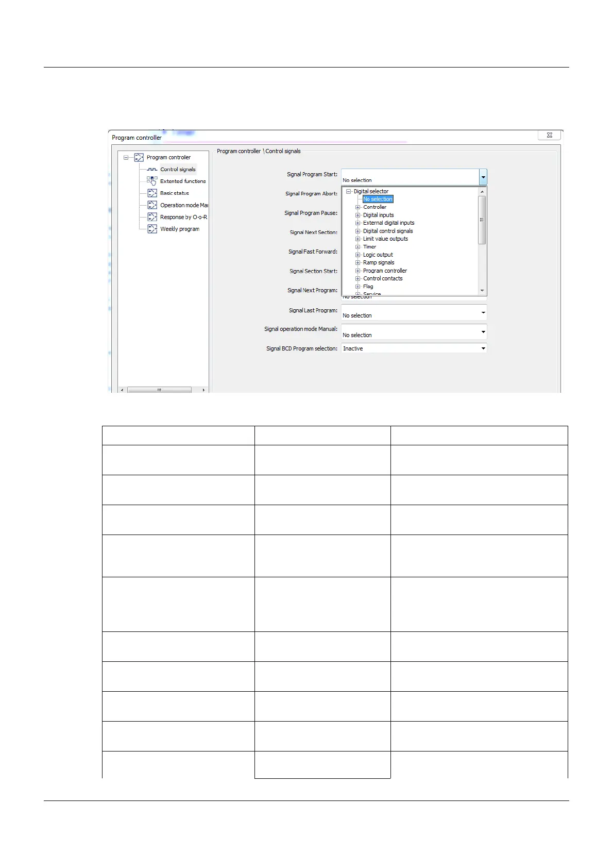Viewport: 613px width, 868px height.
Task: Expand the Logic output node
Action: click(358, 255)
